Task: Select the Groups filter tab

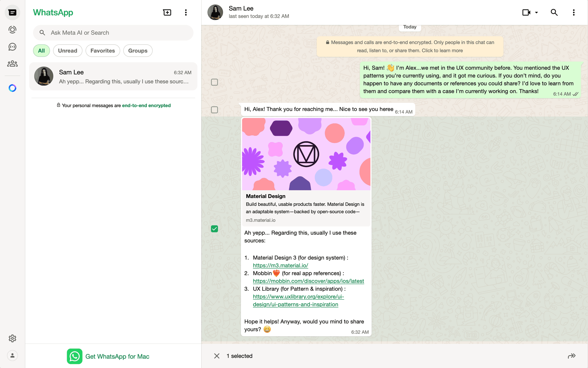Action: point(138,51)
